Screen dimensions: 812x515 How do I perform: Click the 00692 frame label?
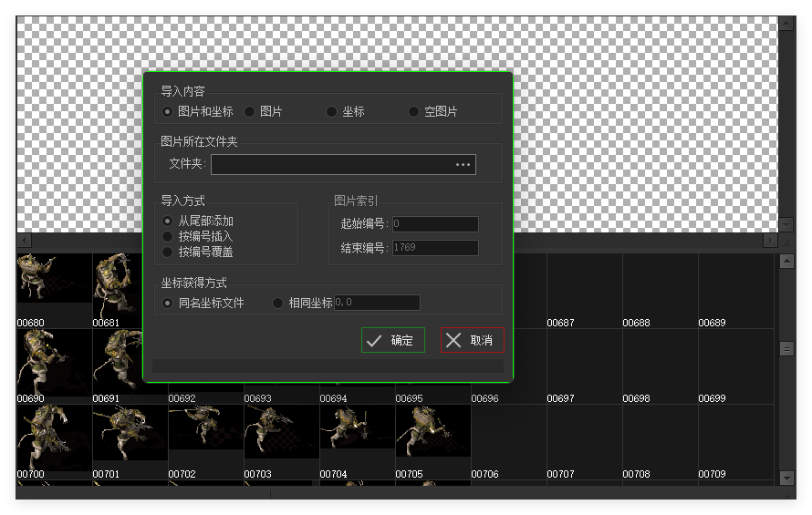[x=182, y=398]
